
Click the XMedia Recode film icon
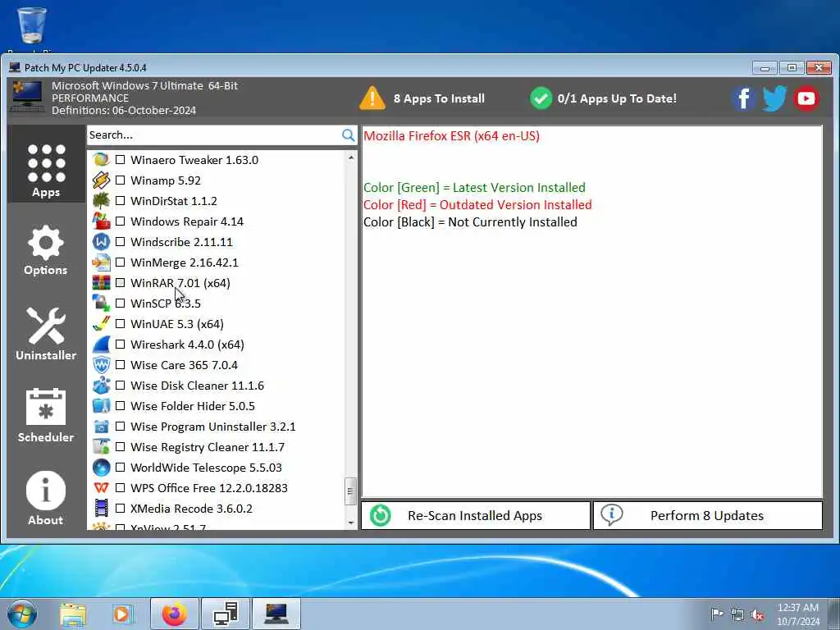click(101, 509)
